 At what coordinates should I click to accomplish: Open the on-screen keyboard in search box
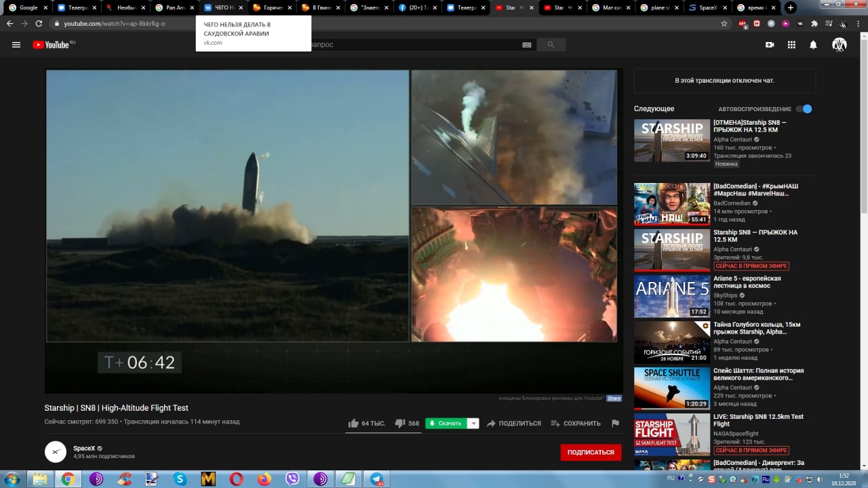pyautogui.click(x=527, y=45)
